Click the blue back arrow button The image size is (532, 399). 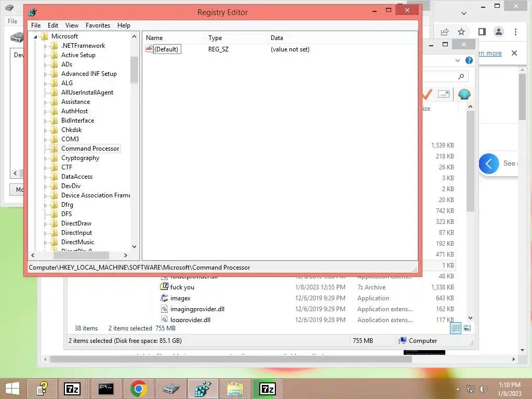click(488, 164)
